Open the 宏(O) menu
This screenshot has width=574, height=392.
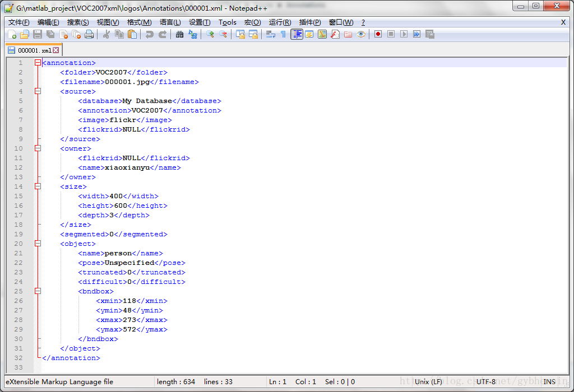point(253,22)
